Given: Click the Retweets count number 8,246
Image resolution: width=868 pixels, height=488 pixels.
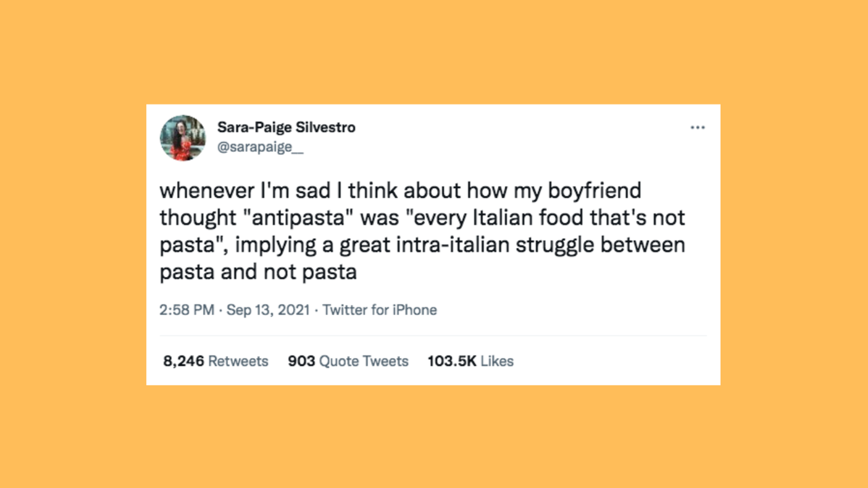Looking at the screenshot, I should pyautogui.click(x=183, y=361).
